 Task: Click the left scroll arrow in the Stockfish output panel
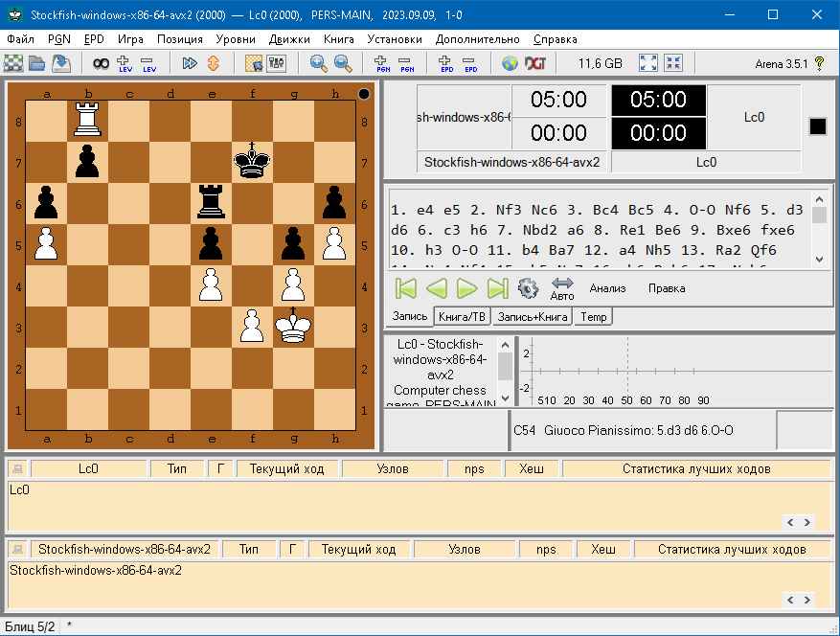coord(790,601)
